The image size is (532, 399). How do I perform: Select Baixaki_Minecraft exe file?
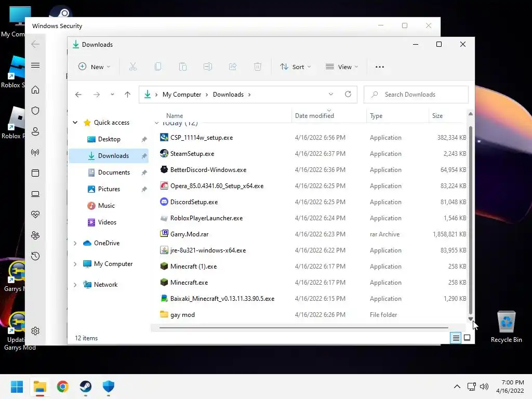pyautogui.click(x=222, y=299)
